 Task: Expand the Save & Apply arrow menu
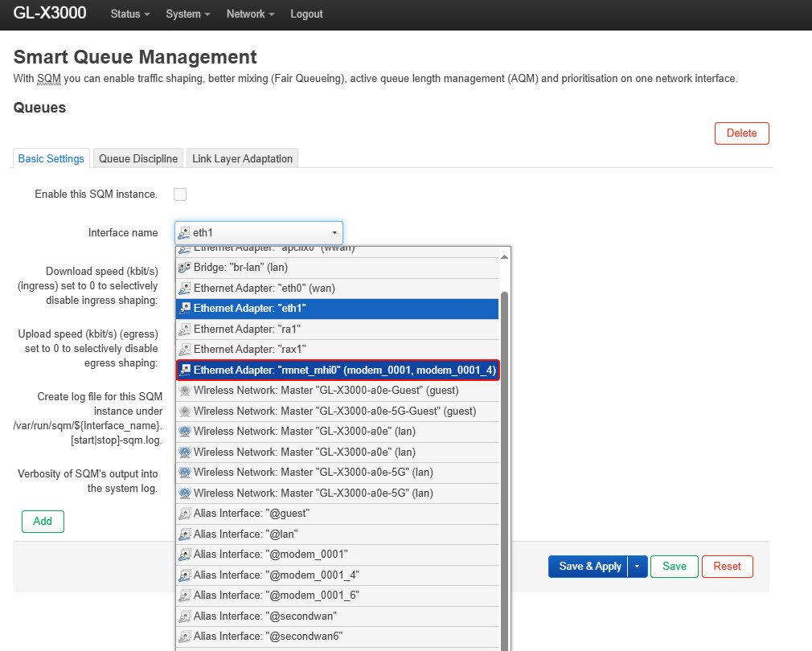[x=637, y=567]
